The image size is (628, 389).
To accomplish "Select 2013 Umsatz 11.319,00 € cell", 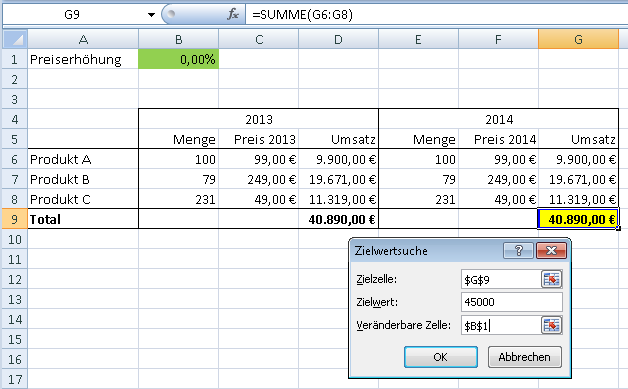I will click(x=338, y=199).
